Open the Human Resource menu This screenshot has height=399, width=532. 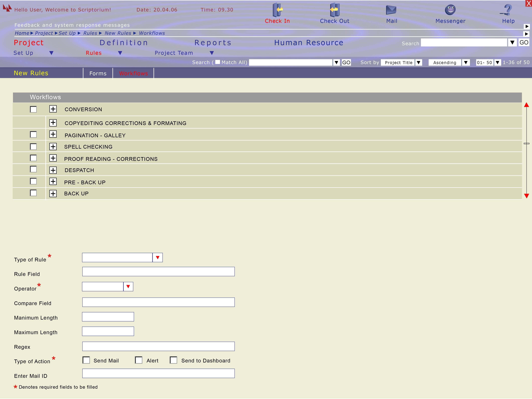click(x=309, y=43)
